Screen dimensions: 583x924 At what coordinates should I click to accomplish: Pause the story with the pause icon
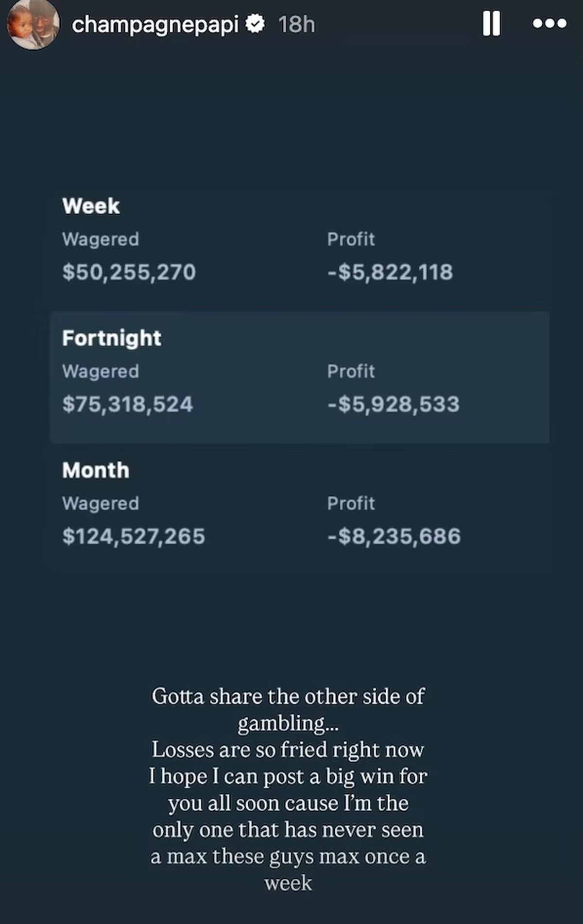[491, 23]
